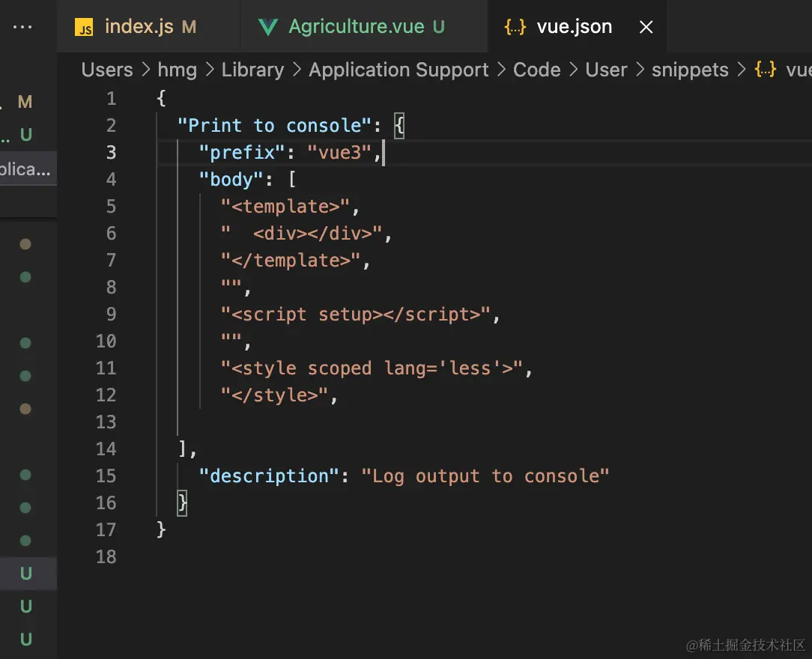
Task: Click the empty string on line 8
Action: tap(231, 285)
